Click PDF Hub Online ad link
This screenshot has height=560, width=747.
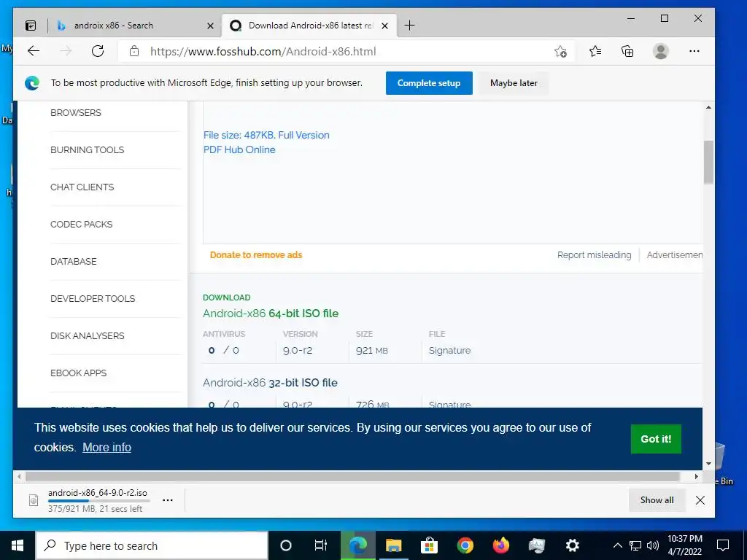pyautogui.click(x=239, y=149)
